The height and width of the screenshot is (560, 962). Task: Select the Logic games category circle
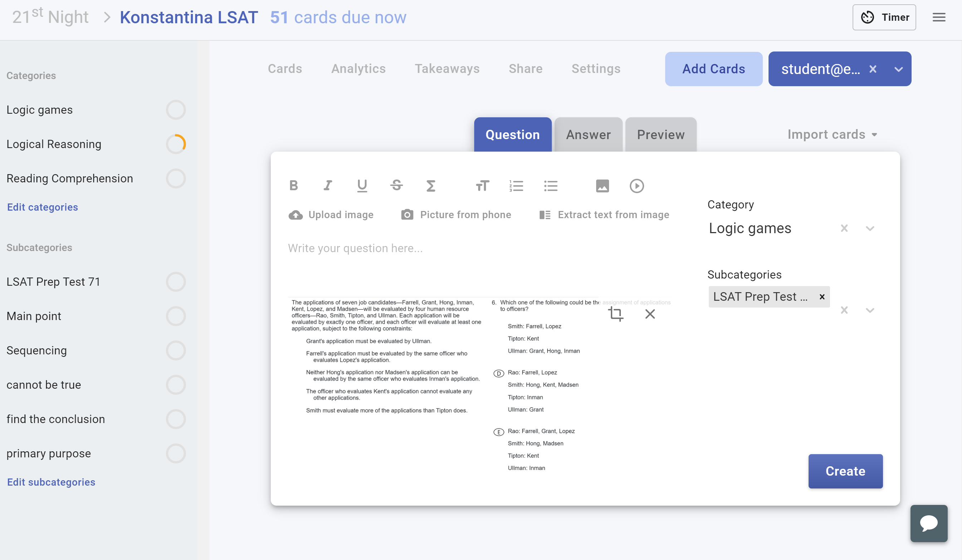point(176,110)
